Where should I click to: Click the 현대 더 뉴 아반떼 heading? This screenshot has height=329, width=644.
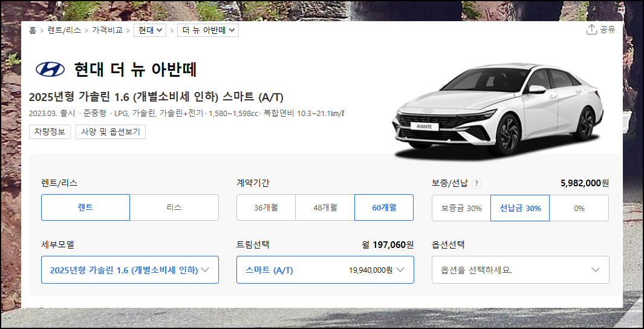click(135, 70)
